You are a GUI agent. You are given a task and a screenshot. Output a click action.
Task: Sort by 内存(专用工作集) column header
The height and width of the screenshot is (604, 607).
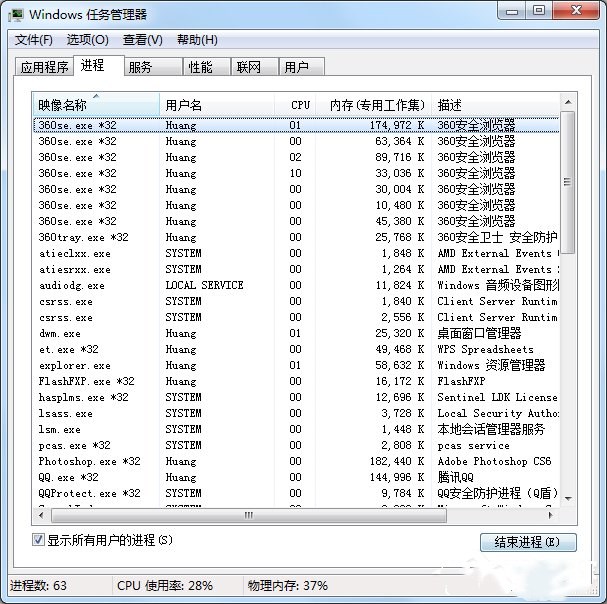coord(373,105)
